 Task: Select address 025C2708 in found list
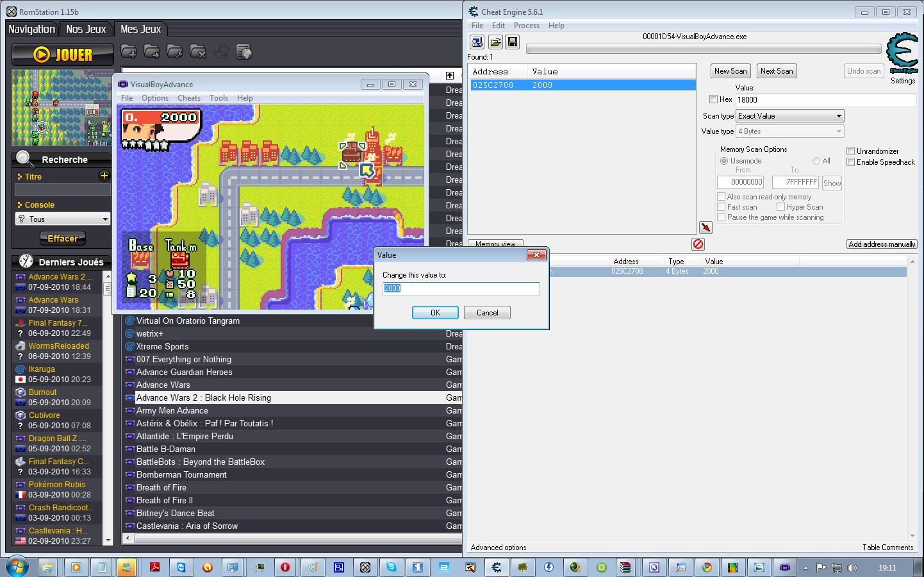click(583, 85)
